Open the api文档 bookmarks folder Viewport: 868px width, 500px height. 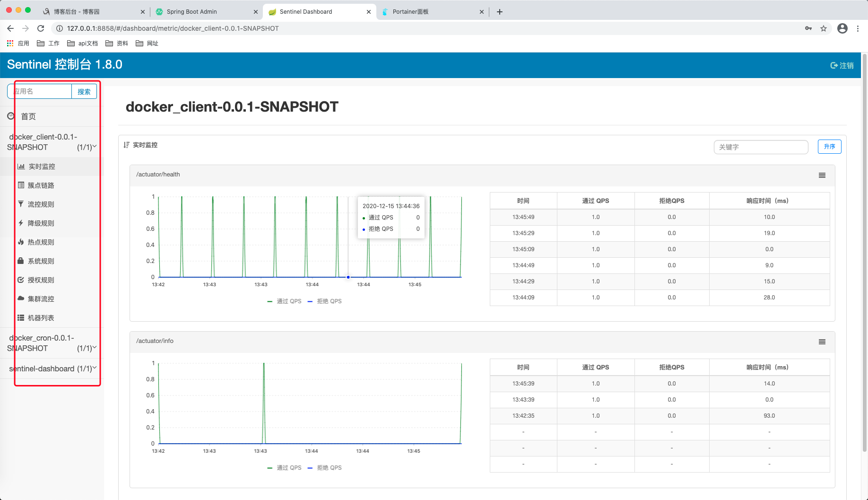pos(83,43)
